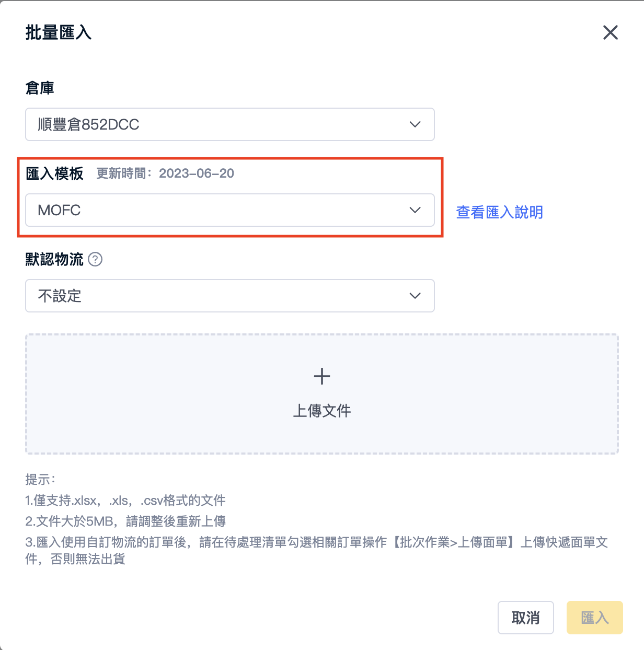The width and height of the screenshot is (644, 650).
Task: Open the 查看匯入說明 link
Action: pyautogui.click(x=500, y=212)
